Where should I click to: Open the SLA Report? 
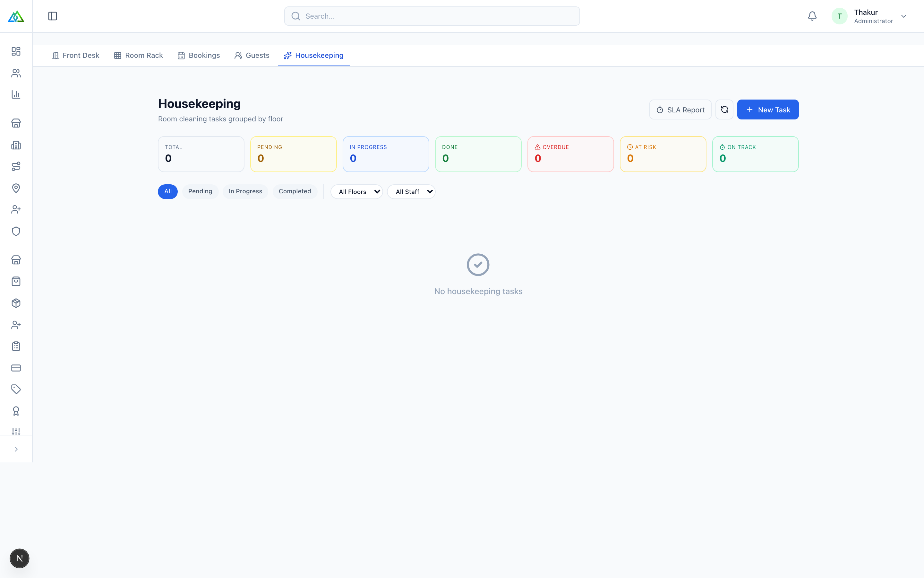pyautogui.click(x=680, y=110)
